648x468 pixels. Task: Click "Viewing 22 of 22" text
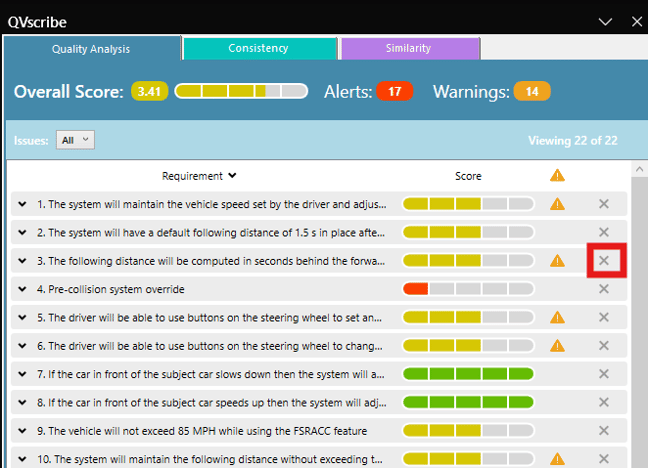[x=573, y=141]
